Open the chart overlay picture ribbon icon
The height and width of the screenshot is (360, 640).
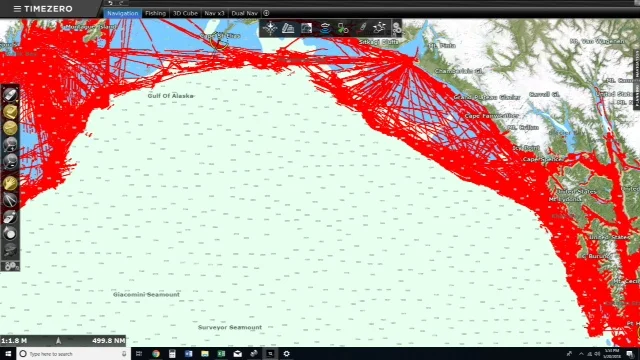(x=307, y=28)
